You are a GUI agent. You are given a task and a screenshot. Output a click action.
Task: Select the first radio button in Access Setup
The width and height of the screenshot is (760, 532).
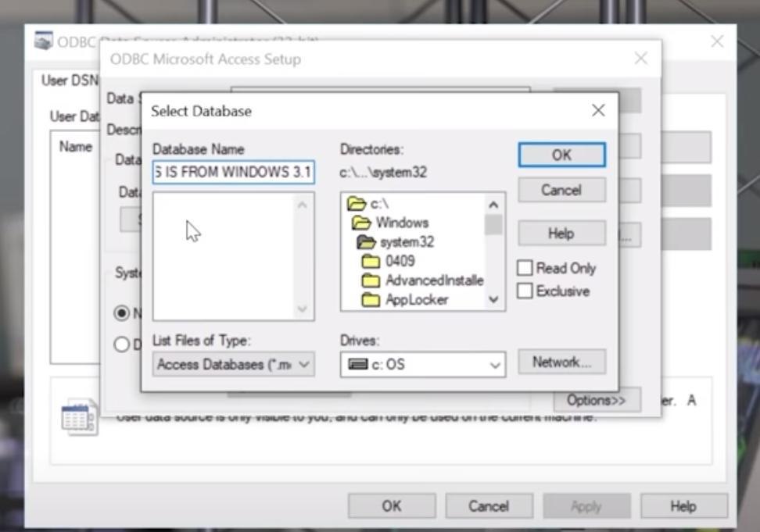coord(122,313)
